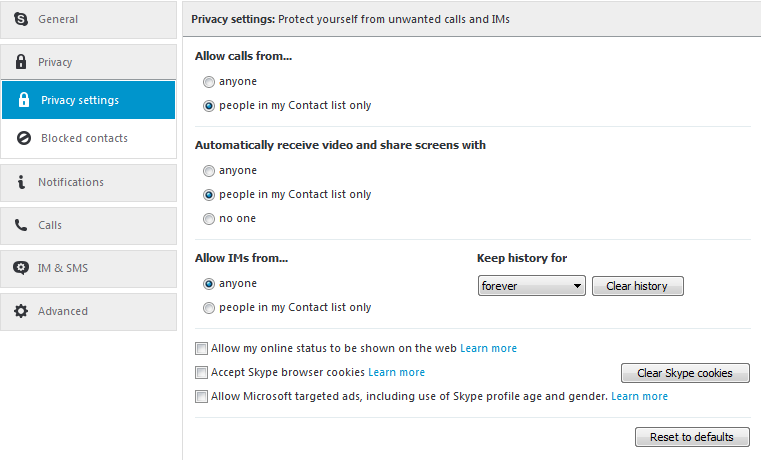The image size is (761, 460).
Task: Click the Advanced gear icon
Action: tap(21, 311)
